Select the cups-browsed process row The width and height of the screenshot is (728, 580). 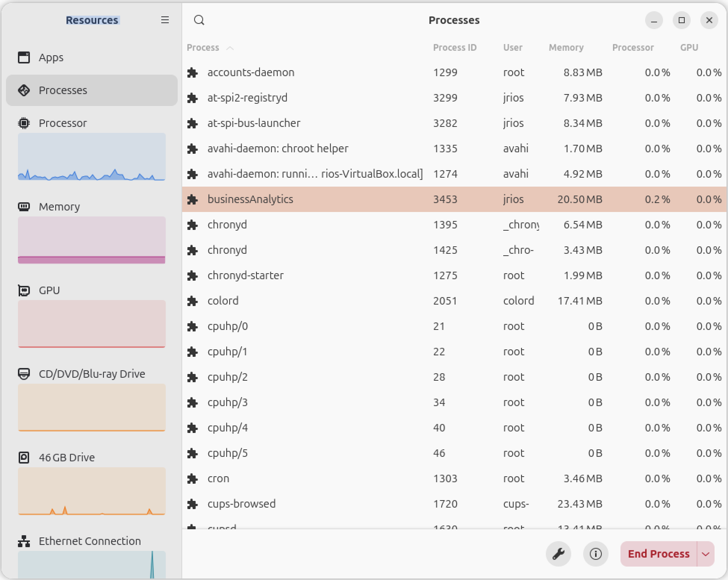[x=454, y=504]
